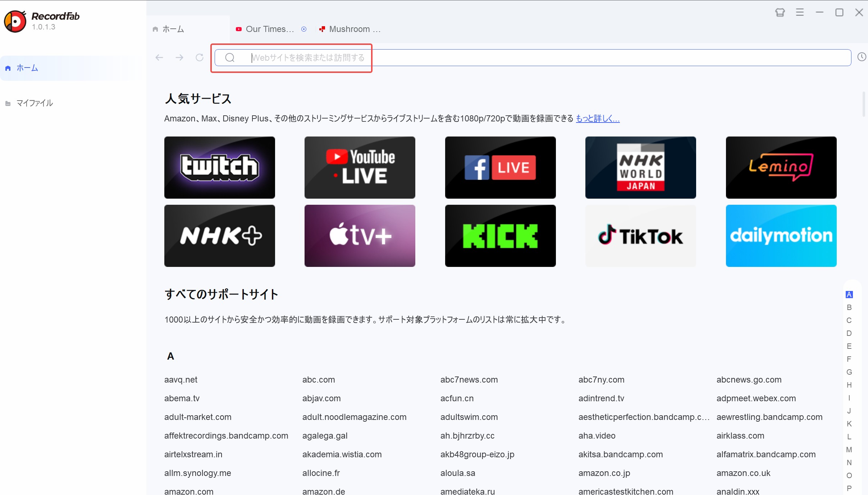Open airtelxstream.in site link
The image size is (868, 495).
tap(193, 454)
